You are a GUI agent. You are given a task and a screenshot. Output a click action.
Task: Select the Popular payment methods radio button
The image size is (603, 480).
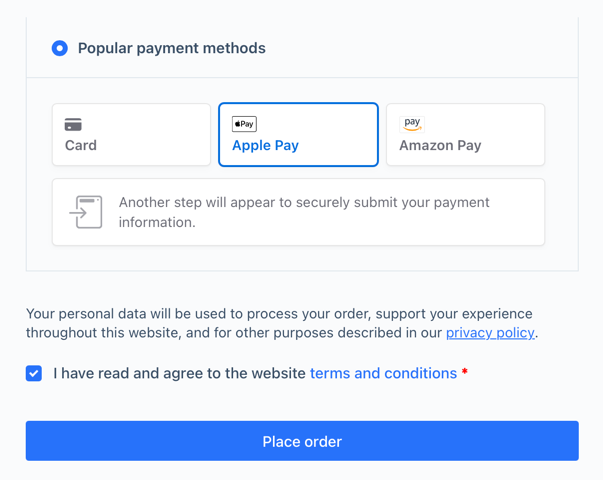pyautogui.click(x=60, y=48)
